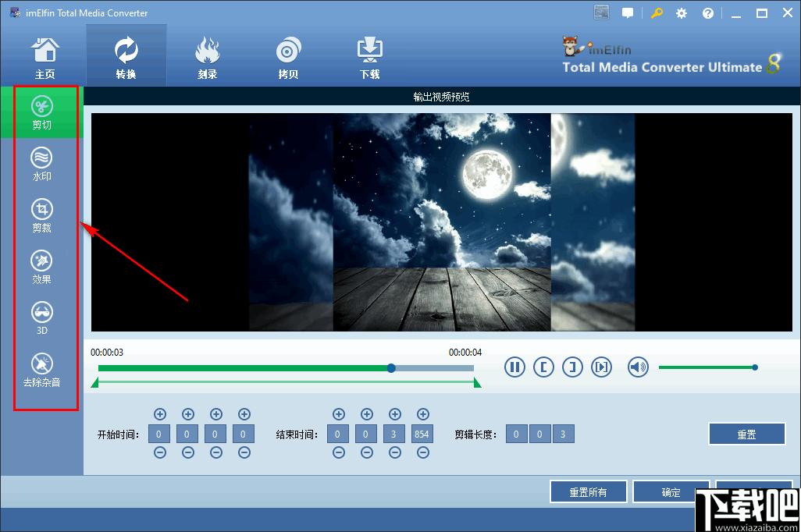
Task: Adjust the volume slider
Action: pos(708,367)
